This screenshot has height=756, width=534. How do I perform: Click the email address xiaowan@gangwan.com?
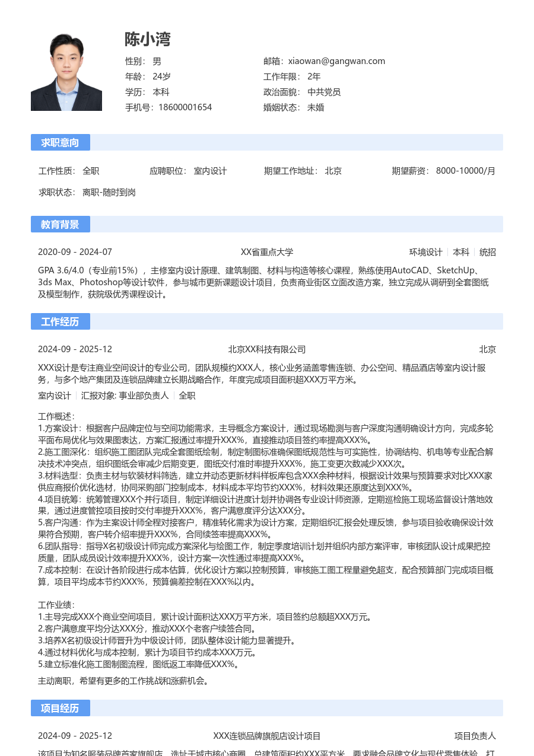click(x=336, y=61)
